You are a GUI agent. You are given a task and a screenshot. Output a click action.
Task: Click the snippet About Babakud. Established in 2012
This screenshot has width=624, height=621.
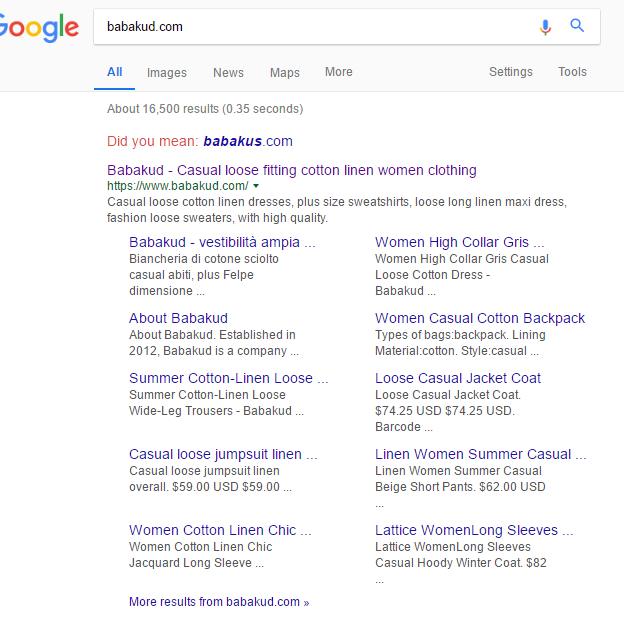click(214, 343)
